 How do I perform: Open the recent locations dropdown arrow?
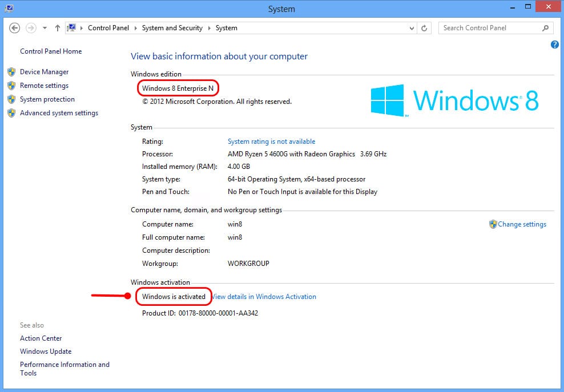45,28
